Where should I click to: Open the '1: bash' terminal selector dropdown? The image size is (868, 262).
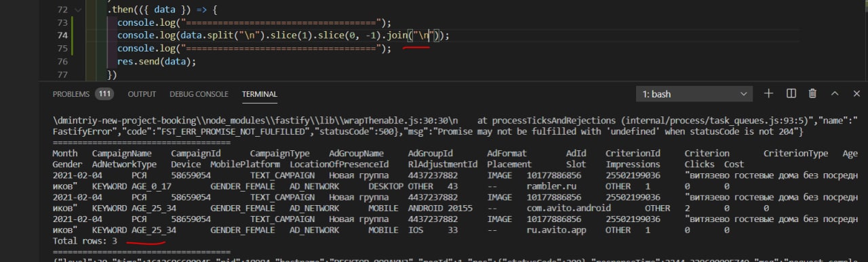pyautogui.click(x=694, y=94)
